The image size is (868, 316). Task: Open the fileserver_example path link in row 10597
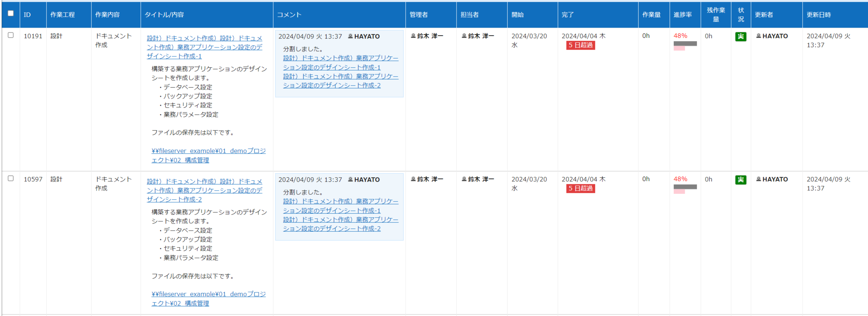click(209, 298)
